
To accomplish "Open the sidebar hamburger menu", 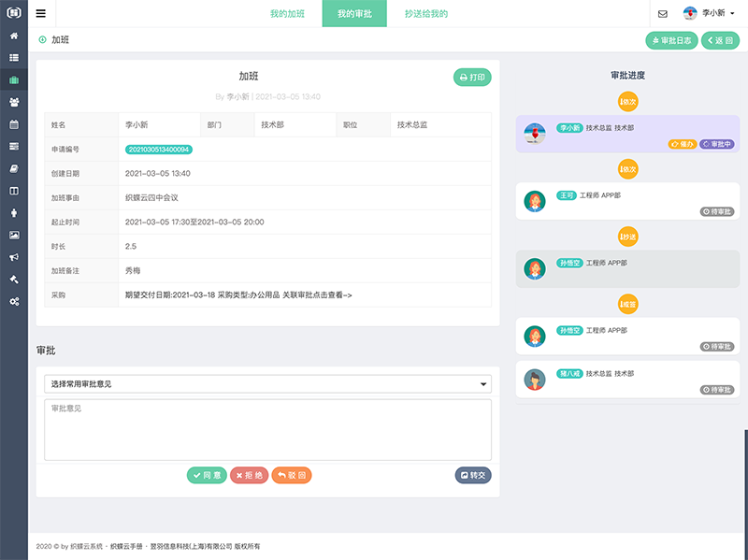I will (x=39, y=13).
